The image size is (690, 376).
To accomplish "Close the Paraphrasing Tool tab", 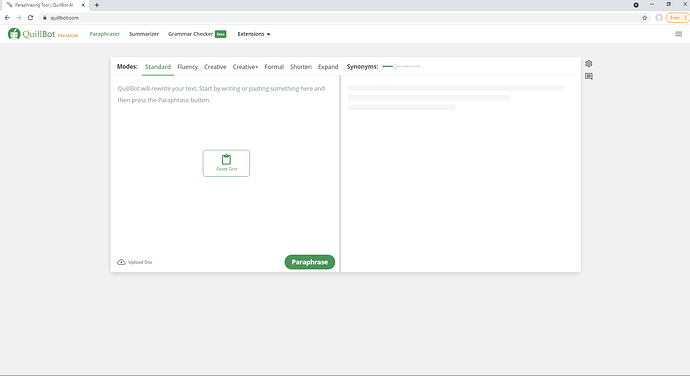I will (x=83, y=5).
